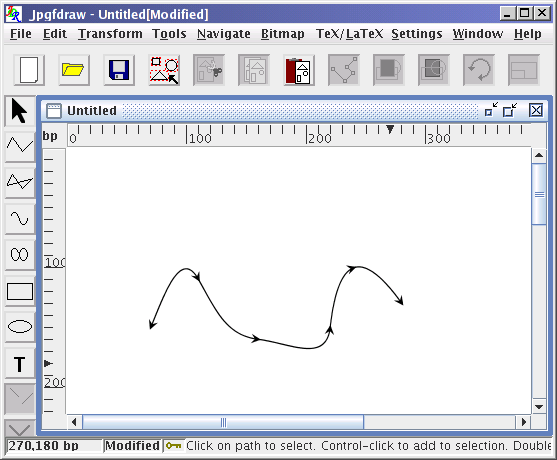Viewport: 557px width, 460px height.
Task: Open the File menu
Action: click(21, 34)
